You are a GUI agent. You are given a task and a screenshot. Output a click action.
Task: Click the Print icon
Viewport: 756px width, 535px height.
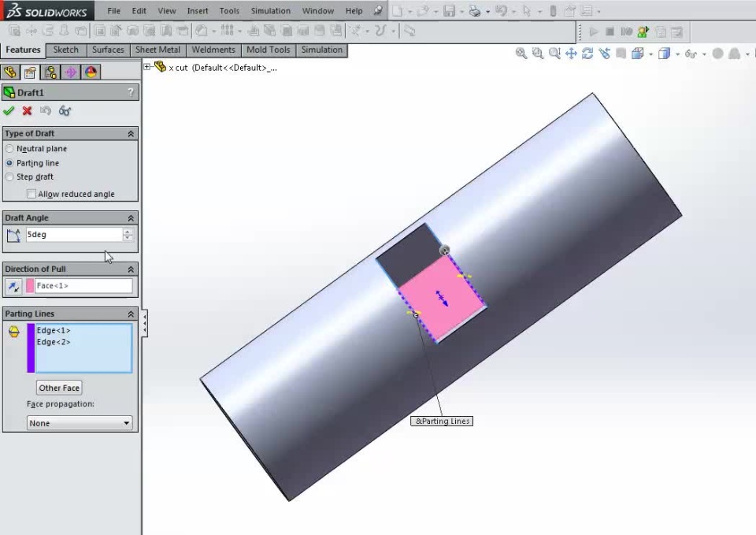pos(475,10)
